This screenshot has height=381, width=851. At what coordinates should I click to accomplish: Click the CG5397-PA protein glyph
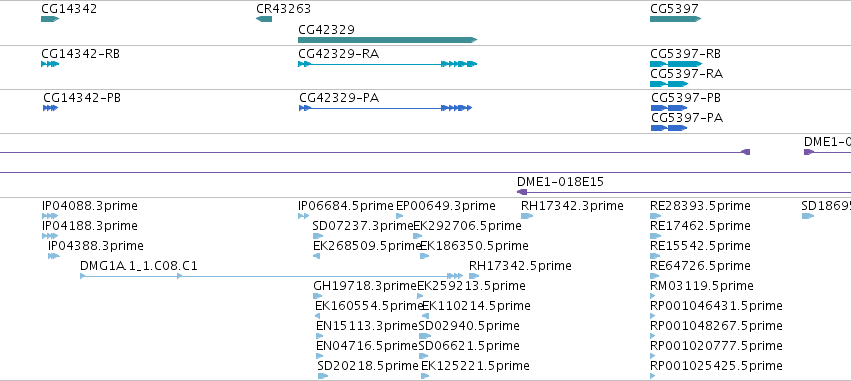(669, 128)
